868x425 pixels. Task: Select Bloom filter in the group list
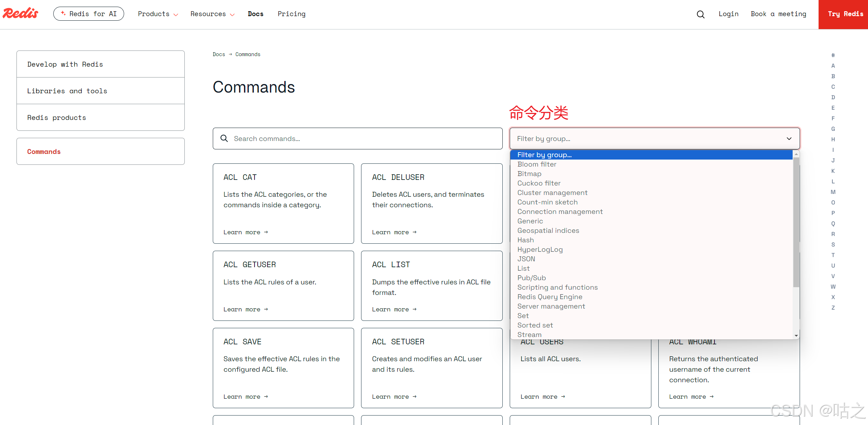pyautogui.click(x=537, y=164)
